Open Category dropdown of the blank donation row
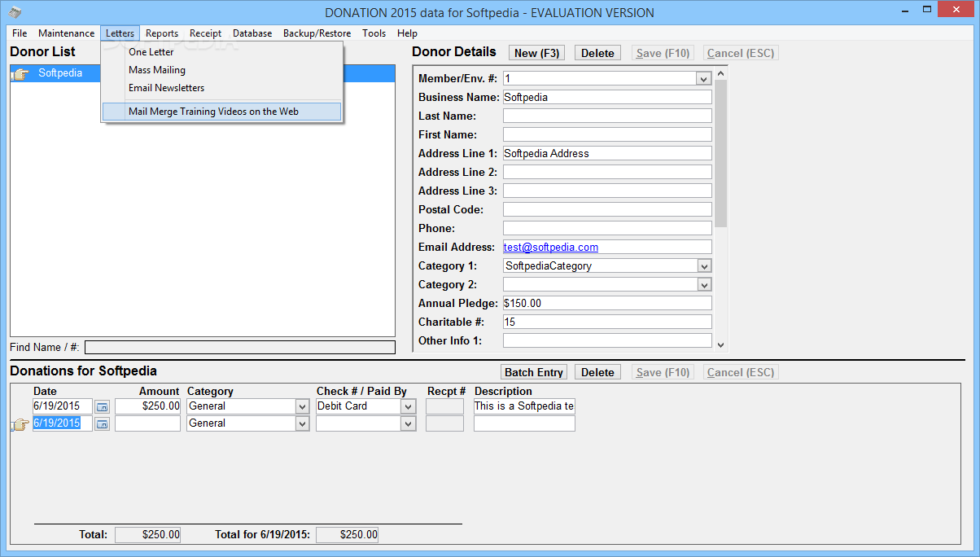Image resolution: width=980 pixels, height=557 pixels. pos(303,423)
